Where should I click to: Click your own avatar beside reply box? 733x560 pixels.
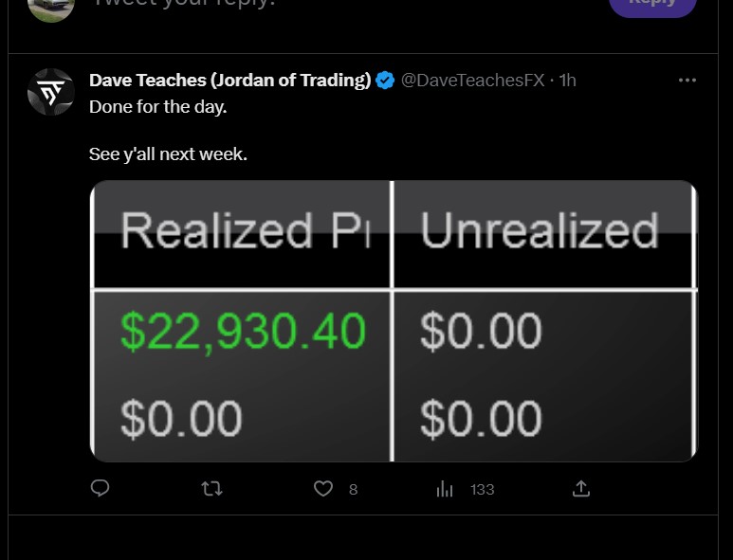click(x=51, y=8)
